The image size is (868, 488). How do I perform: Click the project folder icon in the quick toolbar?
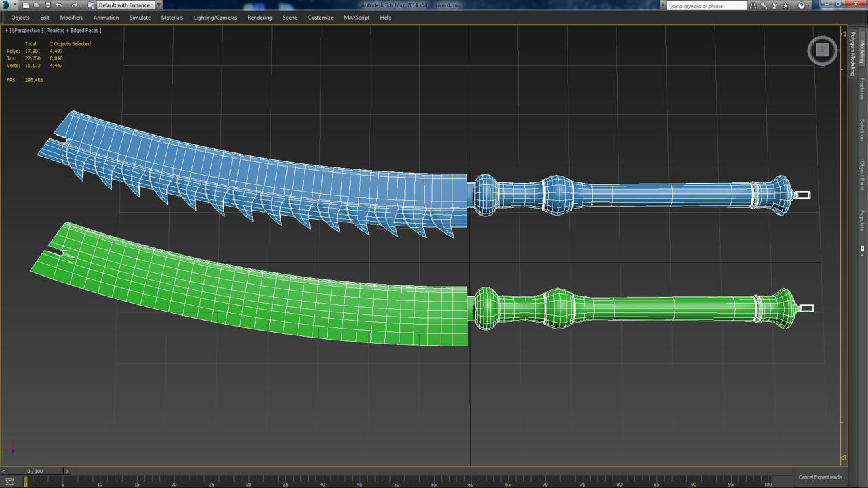(x=91, y=5)
